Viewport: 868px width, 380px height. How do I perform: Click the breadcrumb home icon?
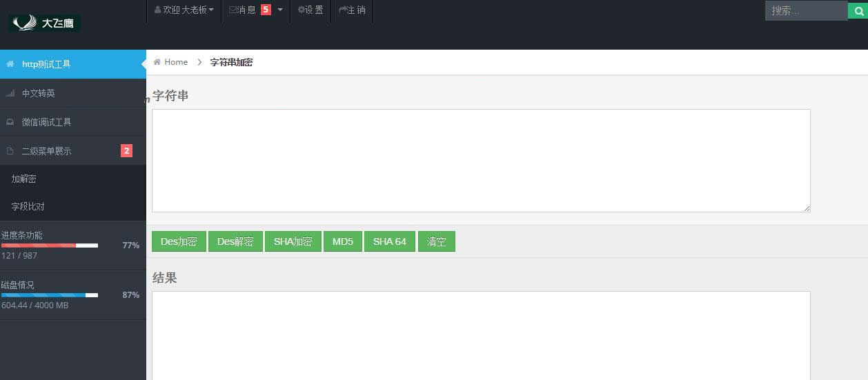pos(157,62)
